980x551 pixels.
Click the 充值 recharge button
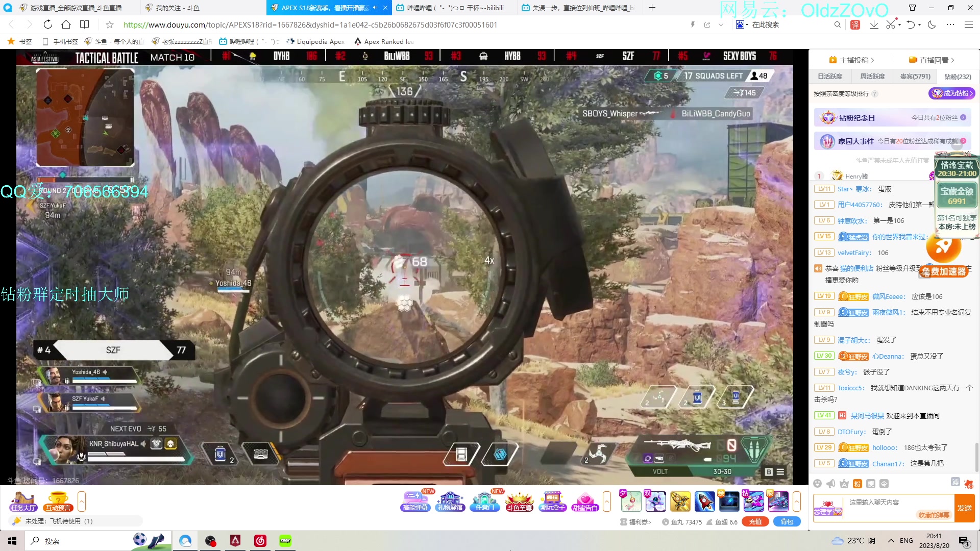point(755,521)
